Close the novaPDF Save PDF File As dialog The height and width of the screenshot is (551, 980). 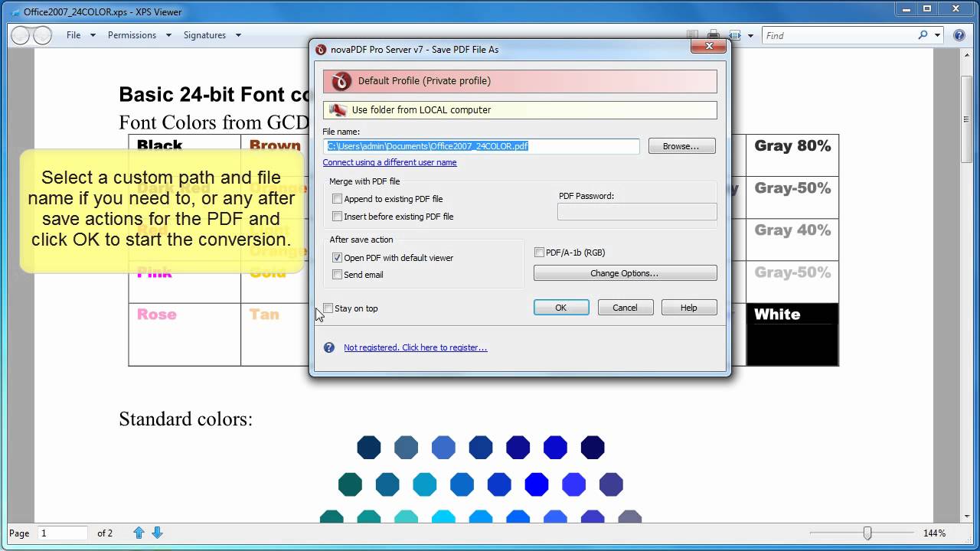[708, 47]
